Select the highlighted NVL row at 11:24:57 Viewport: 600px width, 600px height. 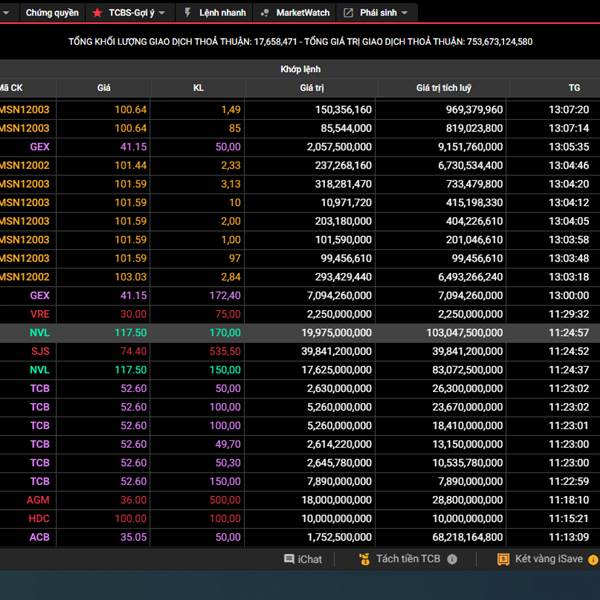click(300, 333)
